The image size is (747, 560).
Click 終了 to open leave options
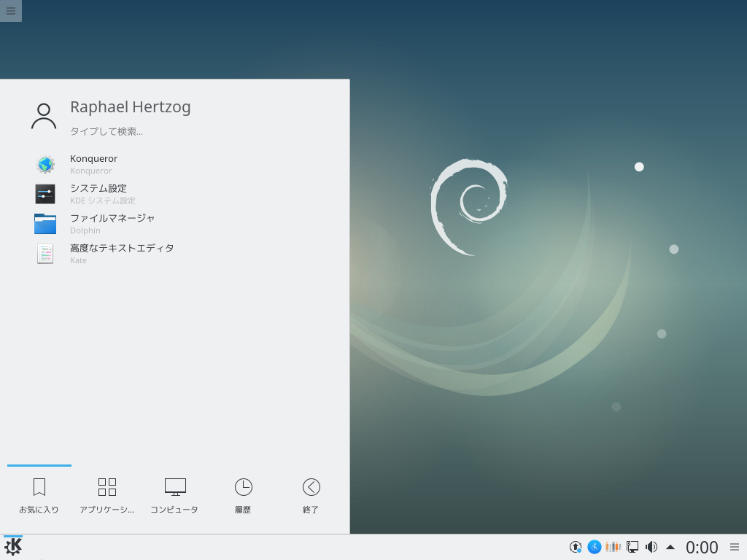pos(311,496)
